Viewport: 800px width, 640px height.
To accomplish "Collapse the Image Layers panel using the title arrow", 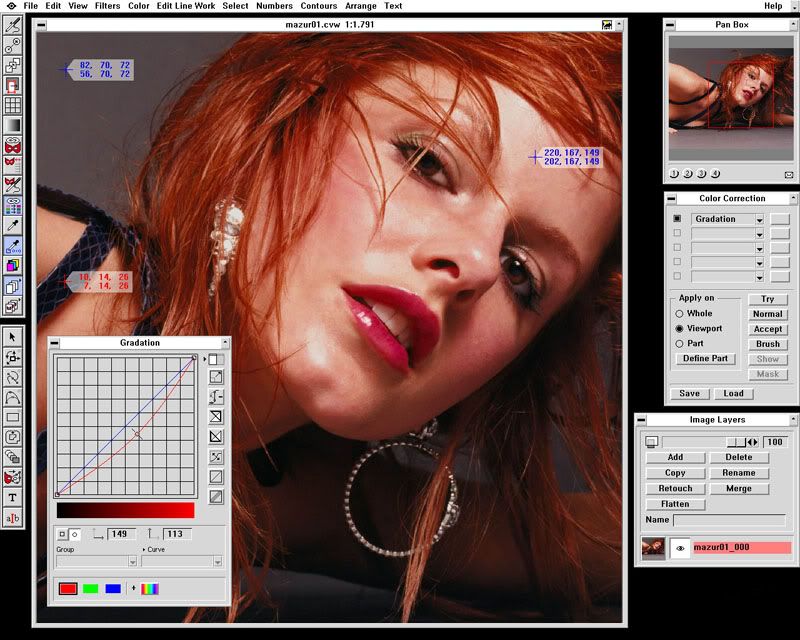I will click(x=793, y=420).
